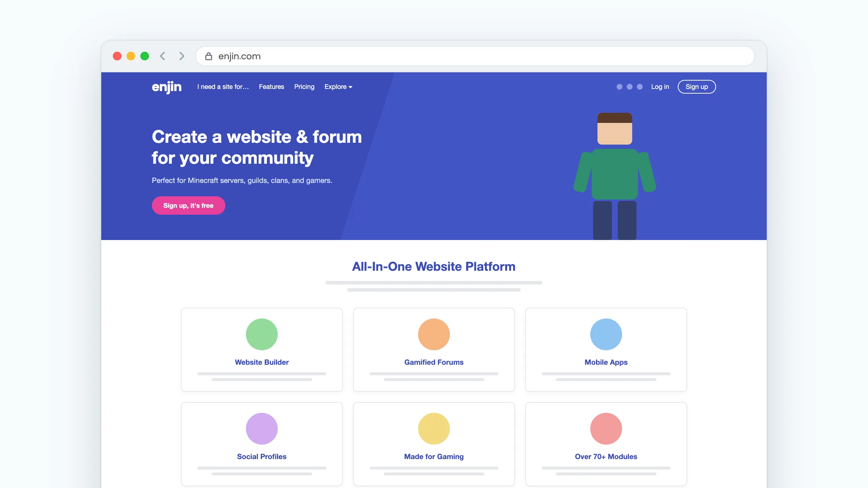Click the green Website Builder circle icon
Viewport: 868px width, 488px height.
click(x=262, y=334)
